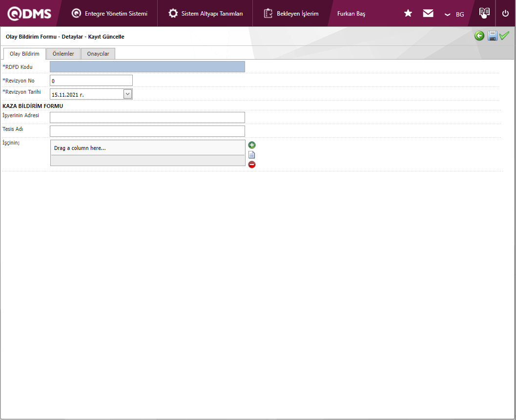
Task: Switch to the Onaycılar tab
Action: [x=98, y=54]
